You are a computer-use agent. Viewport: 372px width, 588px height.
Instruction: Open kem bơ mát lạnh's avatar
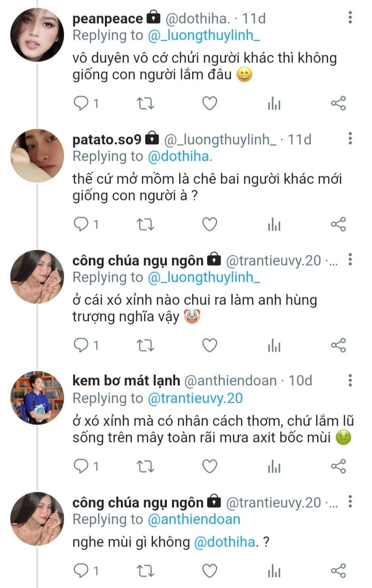click(x=37, y=398)
